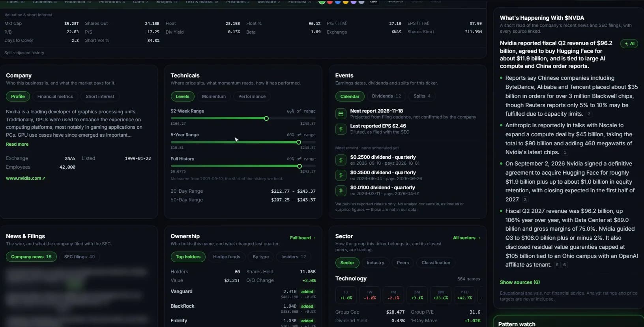Follow the All sectors link
Viewport: 644px width, 327px height.
pyautogui.click(x=466, y=238)
